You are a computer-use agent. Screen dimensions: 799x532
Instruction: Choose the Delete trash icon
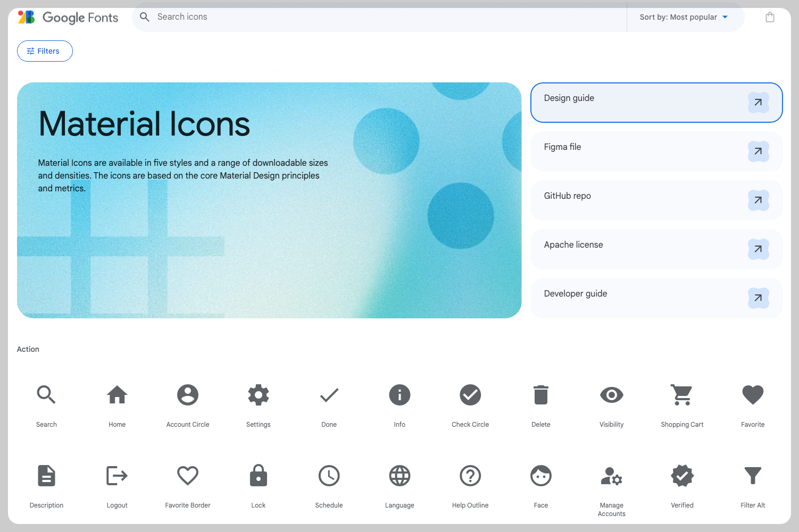tap(541, 395)
